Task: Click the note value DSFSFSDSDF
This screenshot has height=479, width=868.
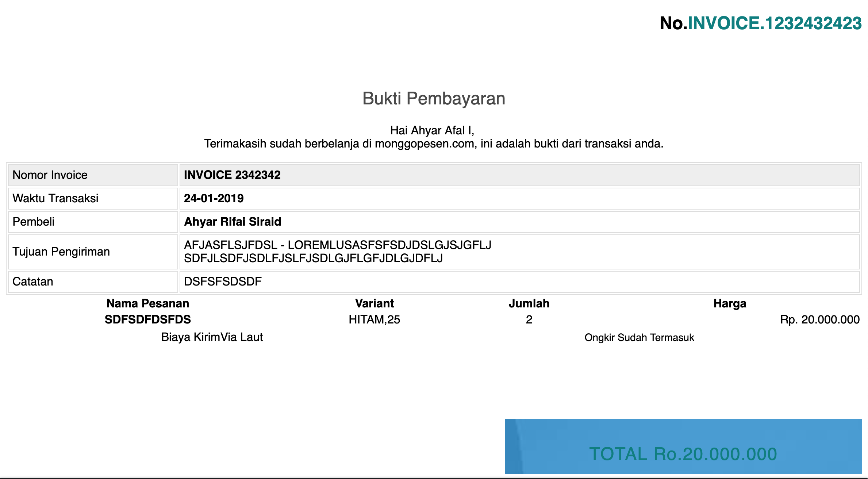Action: click(223, 281)
